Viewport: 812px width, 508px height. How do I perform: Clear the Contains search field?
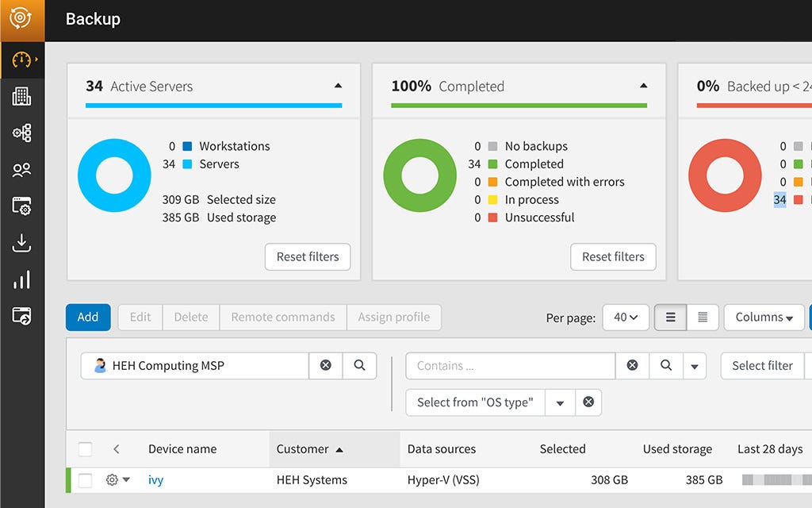632,365
